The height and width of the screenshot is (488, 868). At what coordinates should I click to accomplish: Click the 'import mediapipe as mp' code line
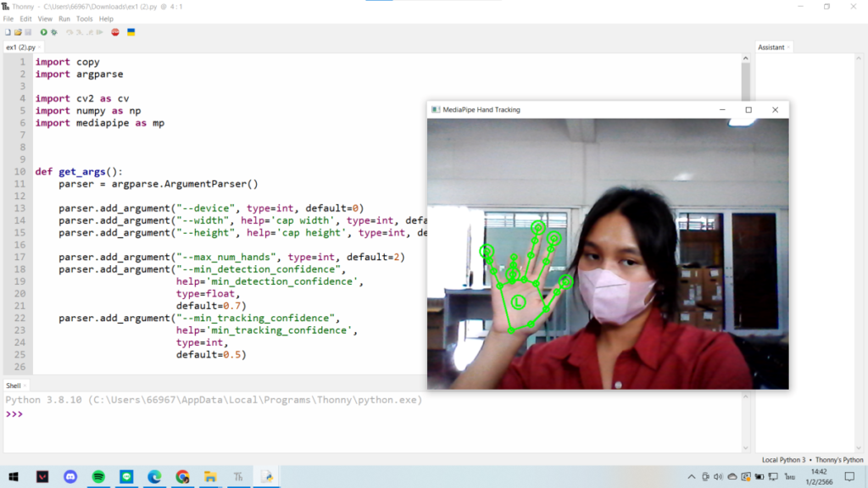pyautogui.click(x=100, y=123)
